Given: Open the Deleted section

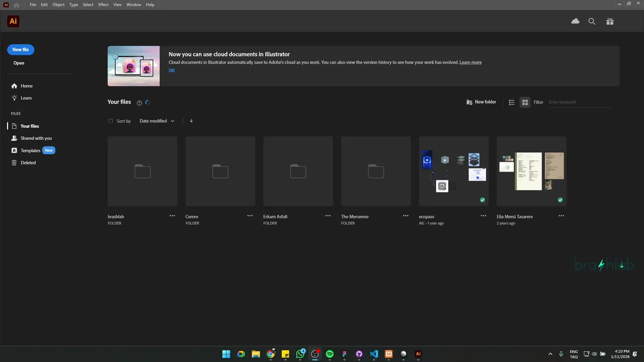Looking at the screenshot, I should point(24,162).
